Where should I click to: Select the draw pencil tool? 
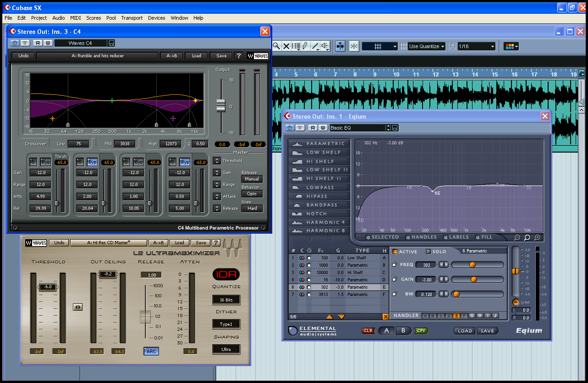[x=305, y=46]
